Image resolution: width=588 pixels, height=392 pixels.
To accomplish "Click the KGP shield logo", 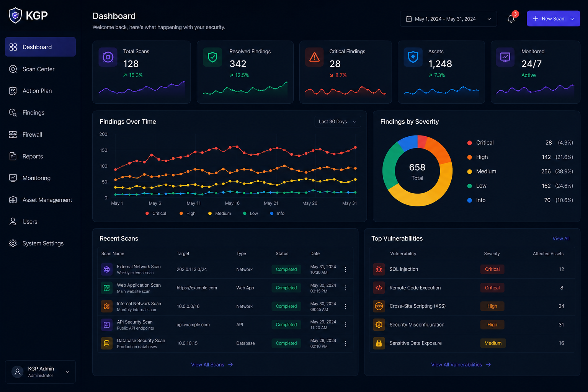I will click(x=15, y=15).
